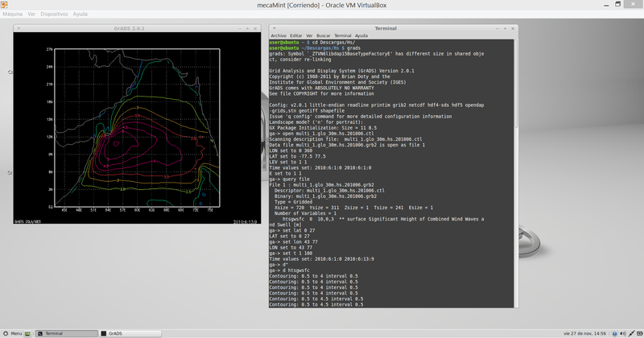Open the GrADS window menu icon
The image size is (644, 338).
[x=18, y=28]
